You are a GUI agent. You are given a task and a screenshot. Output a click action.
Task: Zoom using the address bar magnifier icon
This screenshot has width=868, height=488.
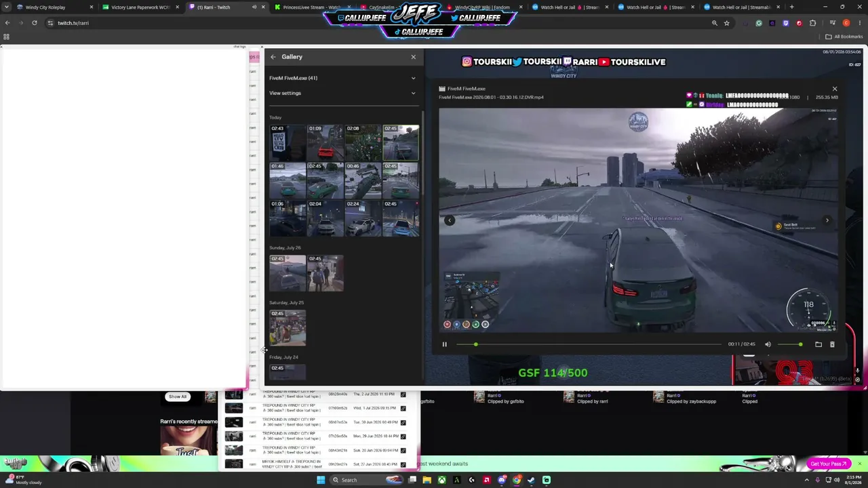coord(714,23)
